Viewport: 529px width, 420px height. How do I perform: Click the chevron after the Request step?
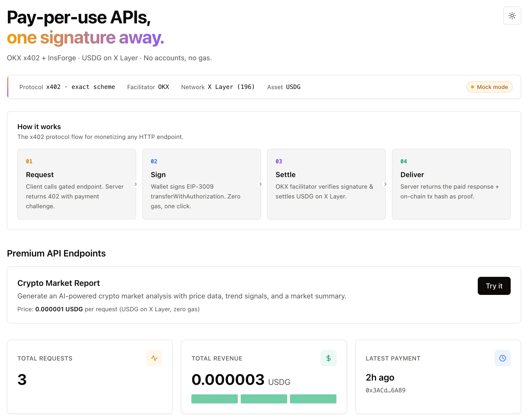point(136,184)
